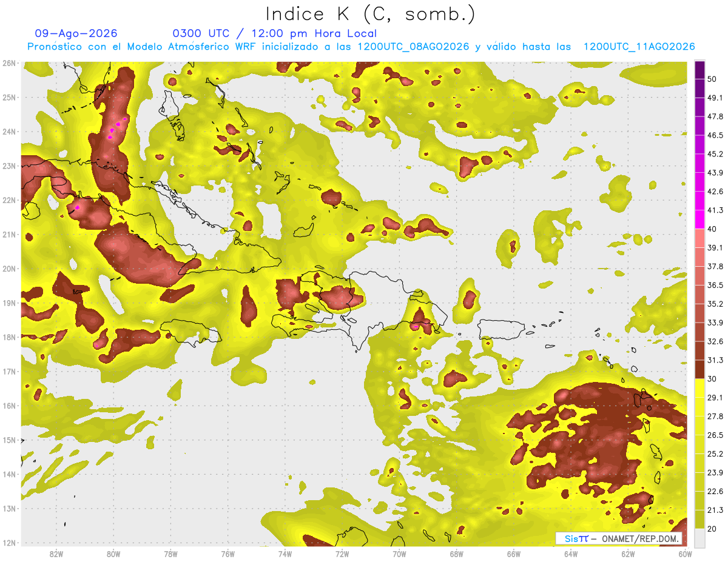
Task: Click colorbar value '29.1'
Action: tap(715, 398)
